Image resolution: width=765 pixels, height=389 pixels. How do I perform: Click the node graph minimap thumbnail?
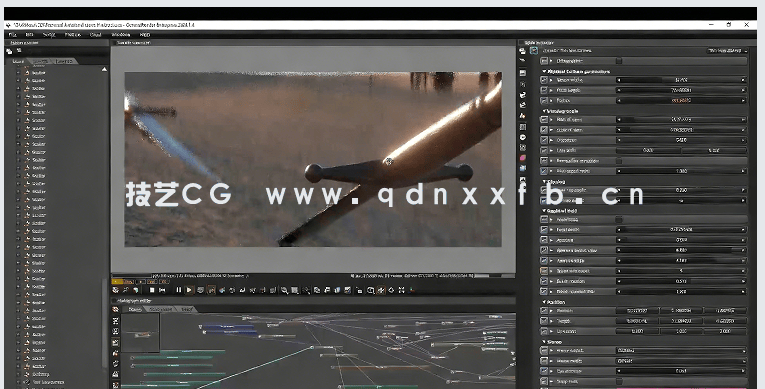click(x=141, y=333)
